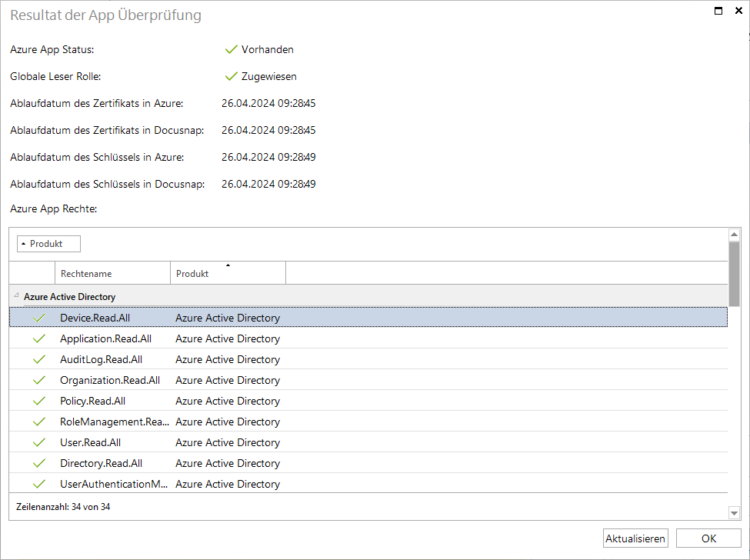Click green checkmark next to Application.Read.All
Image resolution: width=750 pixels, height=560 pixels.
(x=39, y=338)
